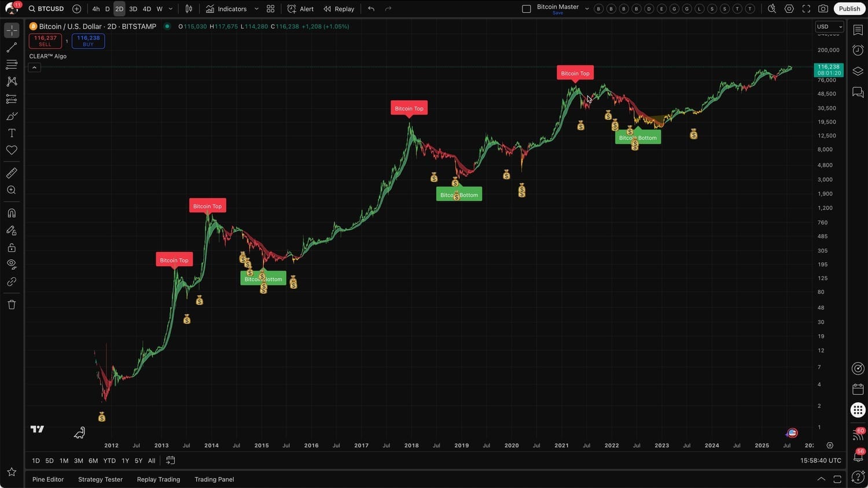Open the help center question icon

point(858,477)
